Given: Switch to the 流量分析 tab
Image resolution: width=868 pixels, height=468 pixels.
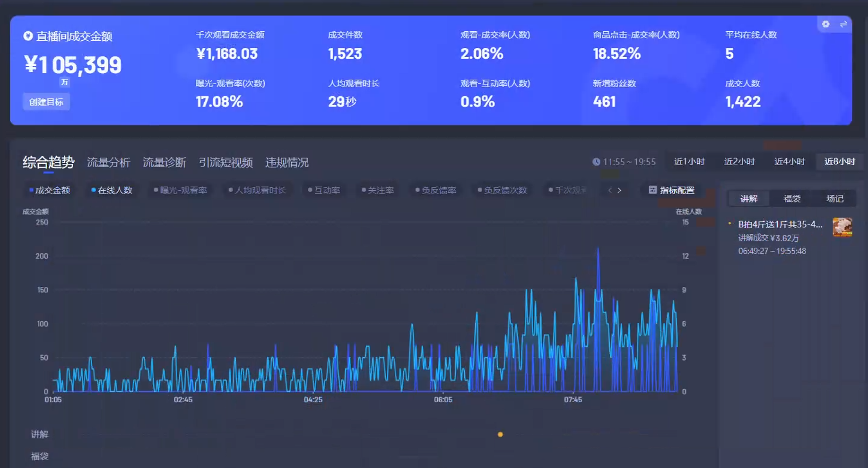Looking at the screenshot, I should [x=109, y=162].
